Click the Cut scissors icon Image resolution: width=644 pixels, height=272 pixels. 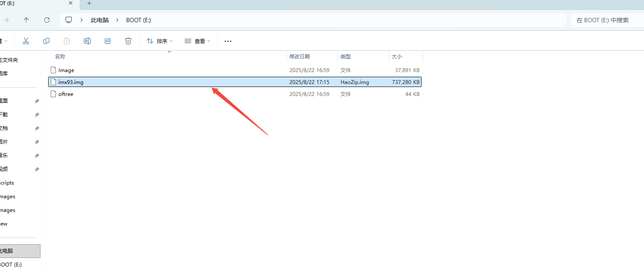coord(26,41)
